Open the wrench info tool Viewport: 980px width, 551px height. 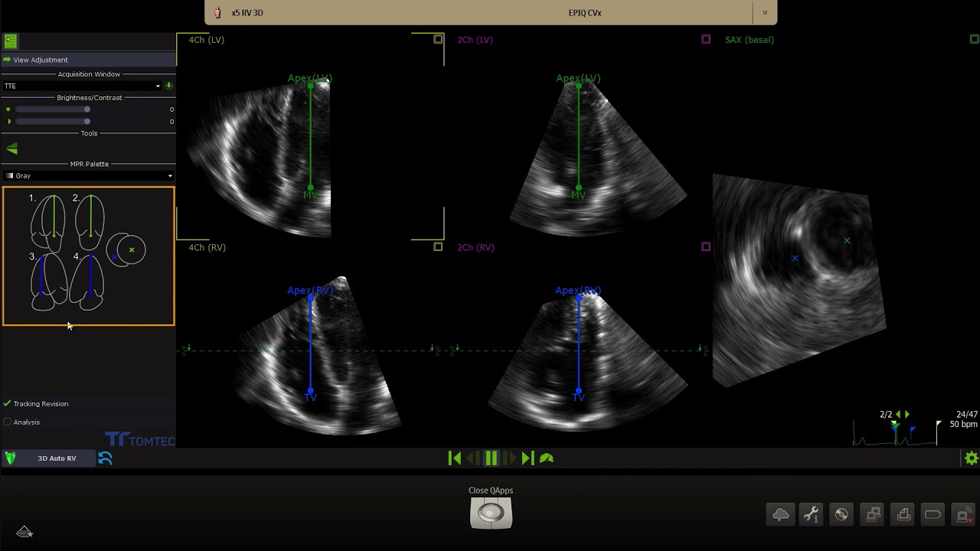pyautogui.click(x=812, y=515)
